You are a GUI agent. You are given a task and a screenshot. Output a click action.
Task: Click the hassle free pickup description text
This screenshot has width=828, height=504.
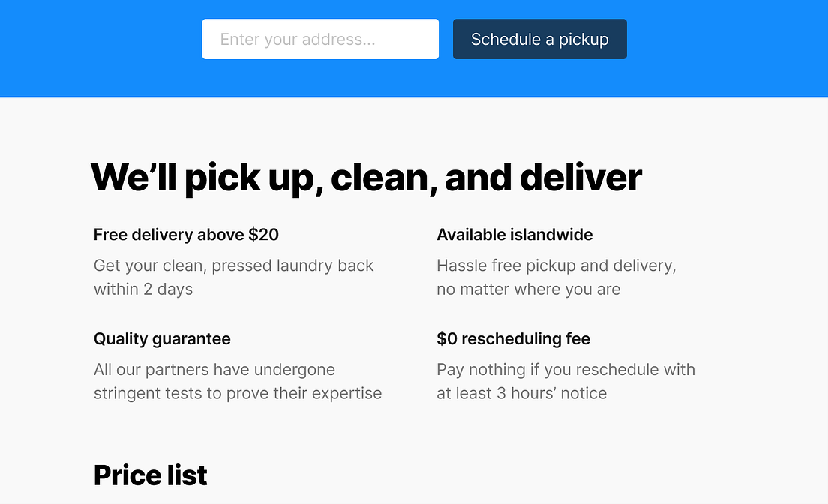556,277
